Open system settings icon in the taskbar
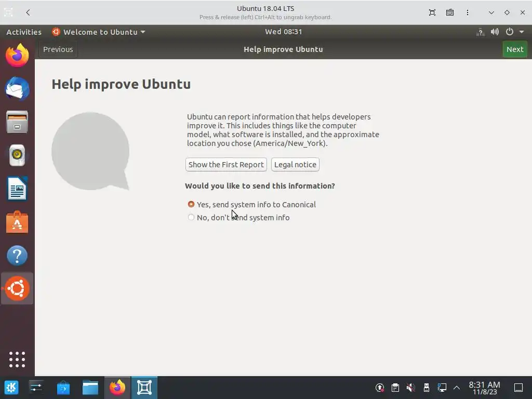Viewport: 532px width, 399px height. click(x=36, y=388)
